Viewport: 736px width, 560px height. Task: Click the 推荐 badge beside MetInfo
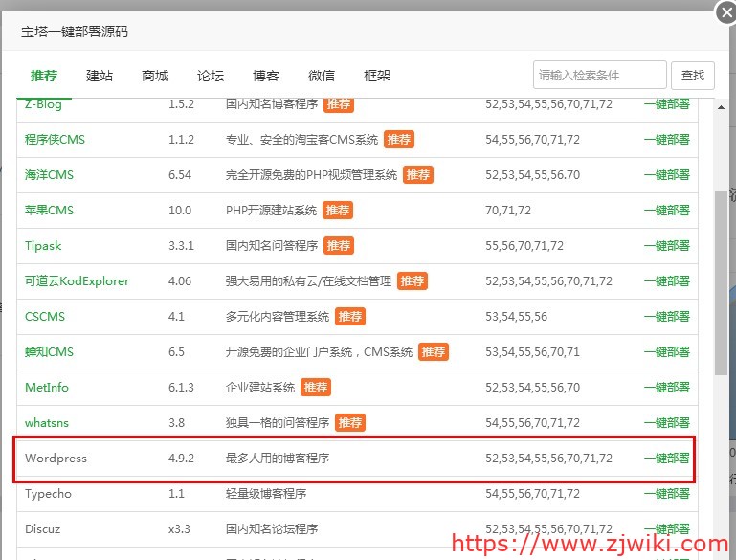pyautogui.click(x=315, y=388)
